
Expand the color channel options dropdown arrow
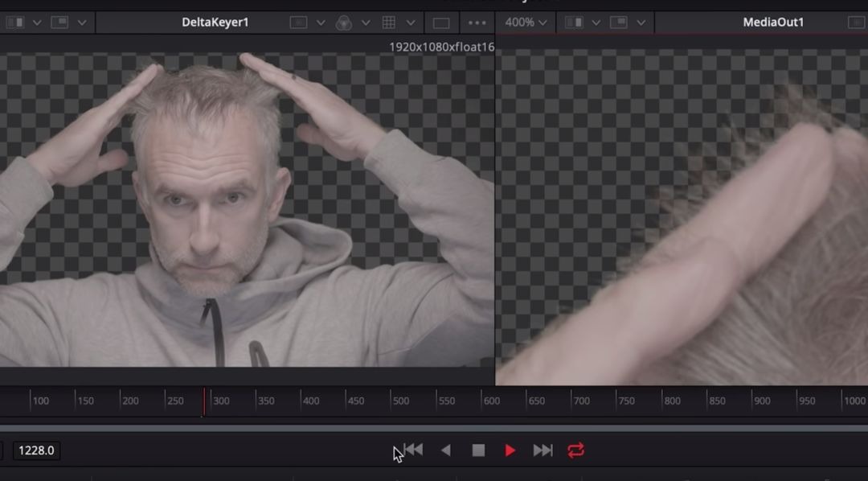click(x=366, y=23)
